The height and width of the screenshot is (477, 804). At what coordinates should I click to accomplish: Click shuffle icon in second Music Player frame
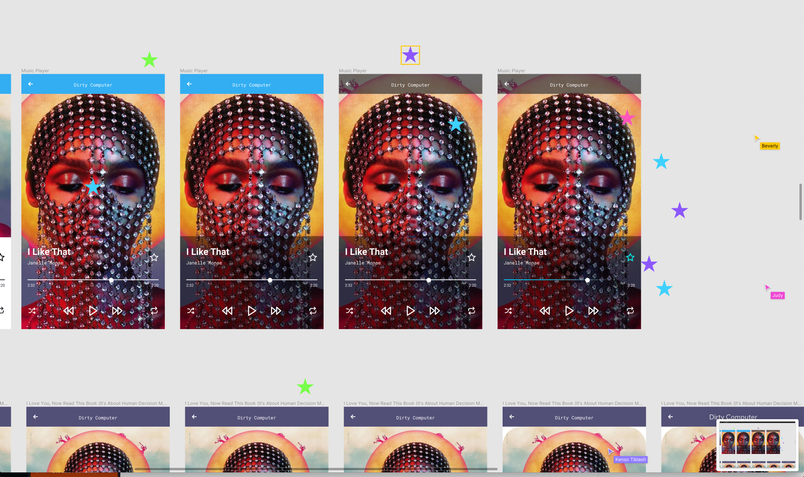pyautogui.click(x=191, y=311)
